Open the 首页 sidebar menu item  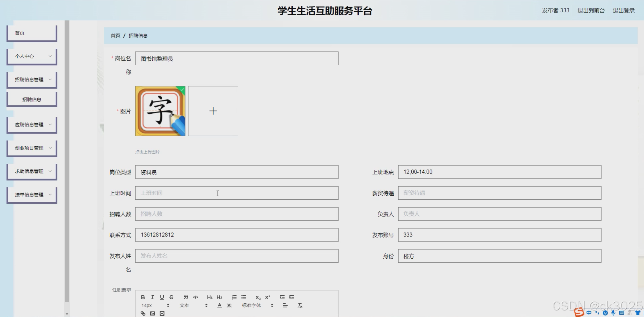click(x=32, y=33)
